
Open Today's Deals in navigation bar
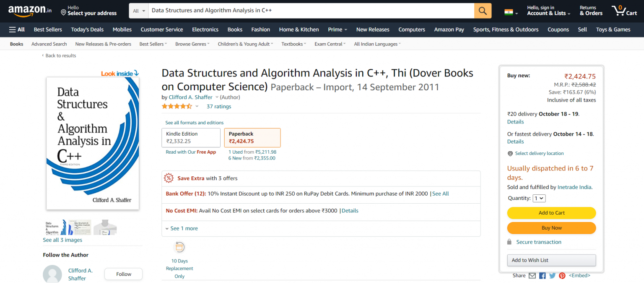[87, 29]
